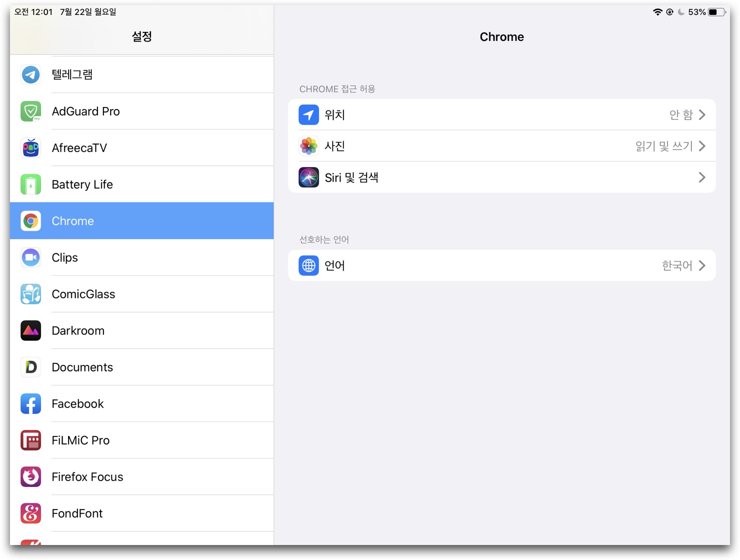Image resolution: width=740 pixels, height=560 pixels.
Task: Open Darkroom settings entry
Action: [141, 330]
